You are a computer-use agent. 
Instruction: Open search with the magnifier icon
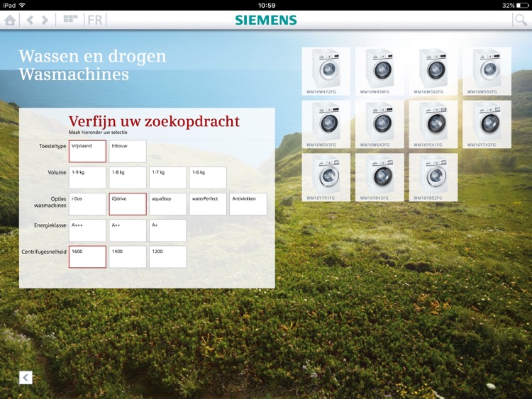click(x=521, y=20)
